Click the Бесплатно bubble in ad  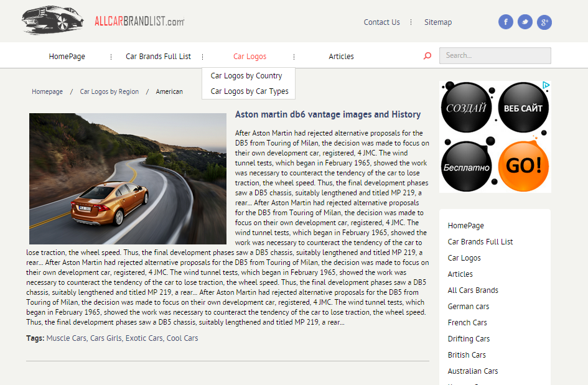click(466, 167)
